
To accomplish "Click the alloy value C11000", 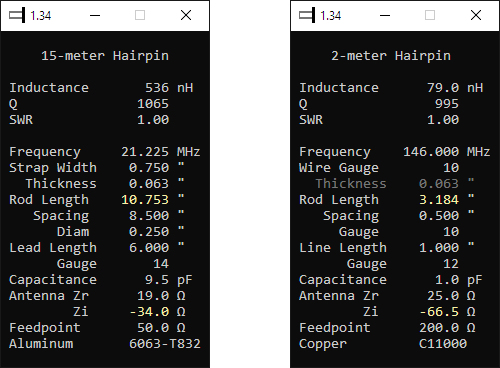I will 443,344.
